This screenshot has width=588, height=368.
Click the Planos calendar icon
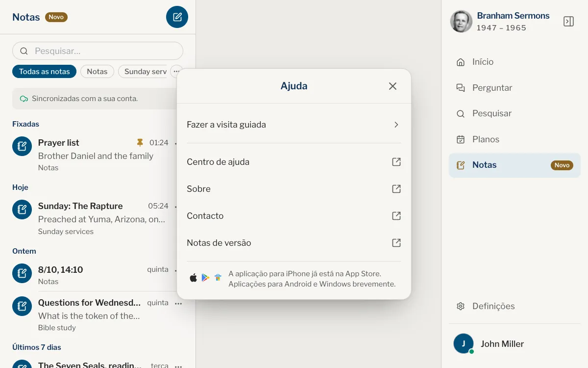461,139
